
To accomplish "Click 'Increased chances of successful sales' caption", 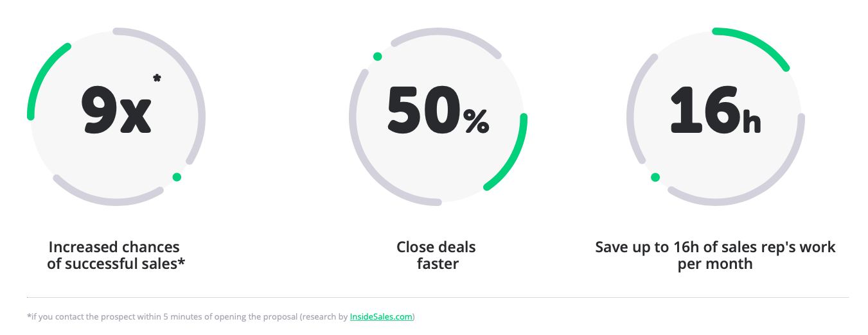I will [116, 255].
